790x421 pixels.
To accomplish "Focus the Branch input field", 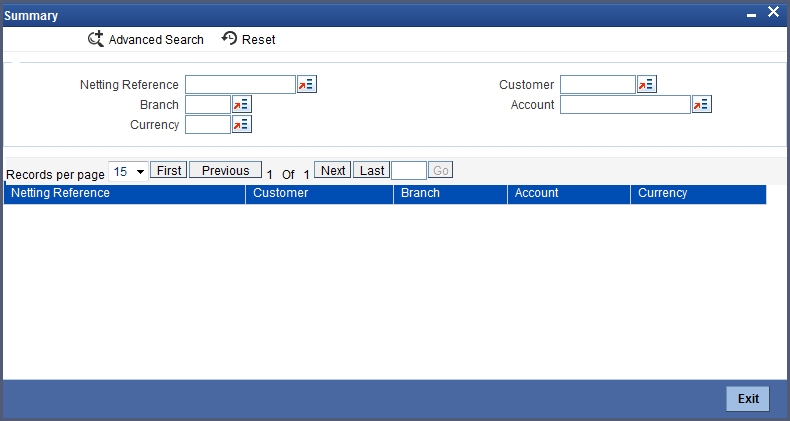I will pos(208,105).
